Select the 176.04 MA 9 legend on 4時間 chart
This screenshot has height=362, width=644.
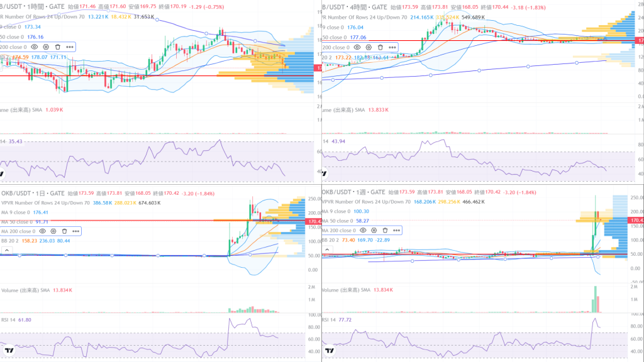click(343, 28)
